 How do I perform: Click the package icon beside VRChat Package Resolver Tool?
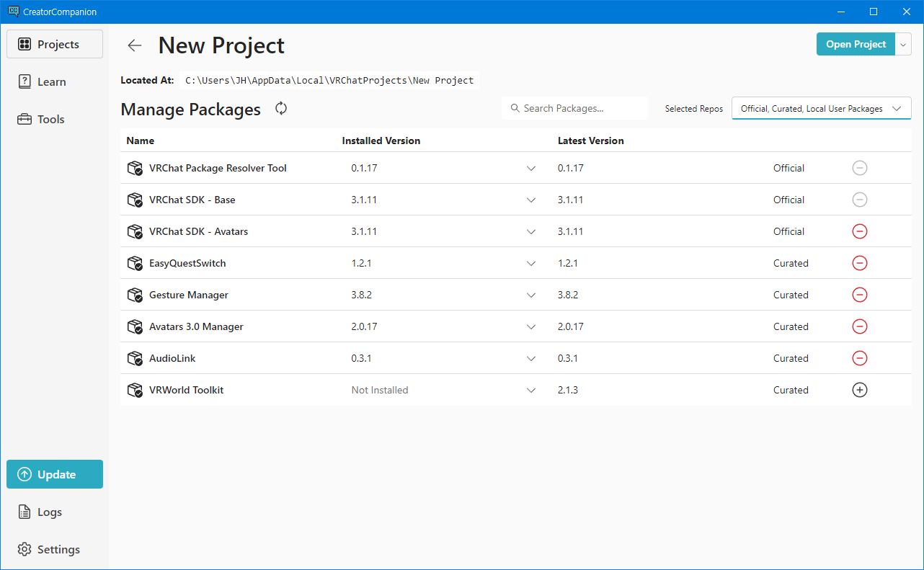click(x=135, y=168)
